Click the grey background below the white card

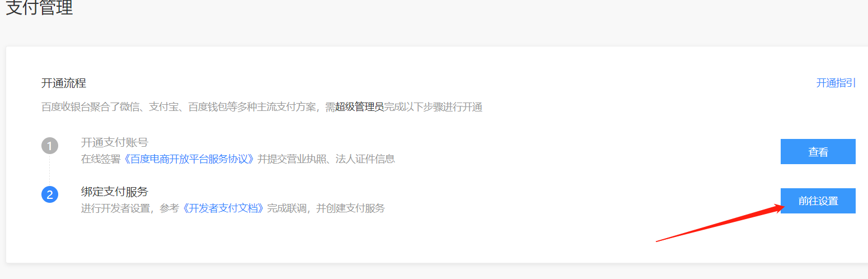(434, 271)
